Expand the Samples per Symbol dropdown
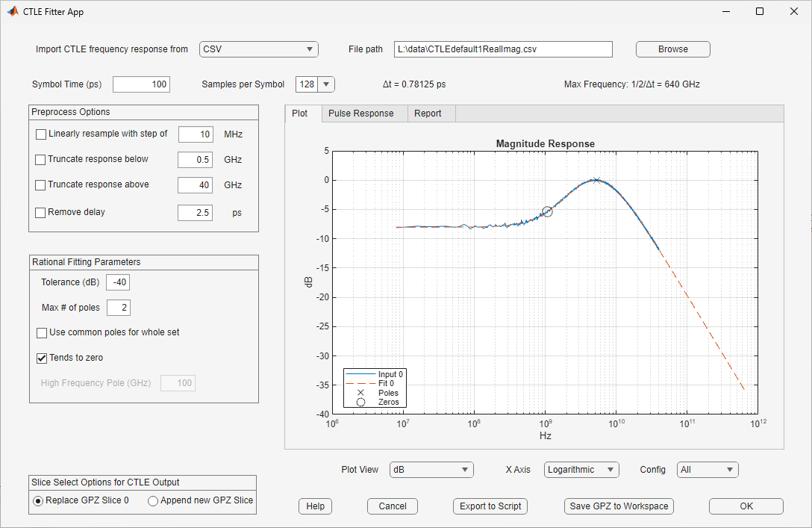The width and height of the screenshot is (812, 528). [327, 84]
